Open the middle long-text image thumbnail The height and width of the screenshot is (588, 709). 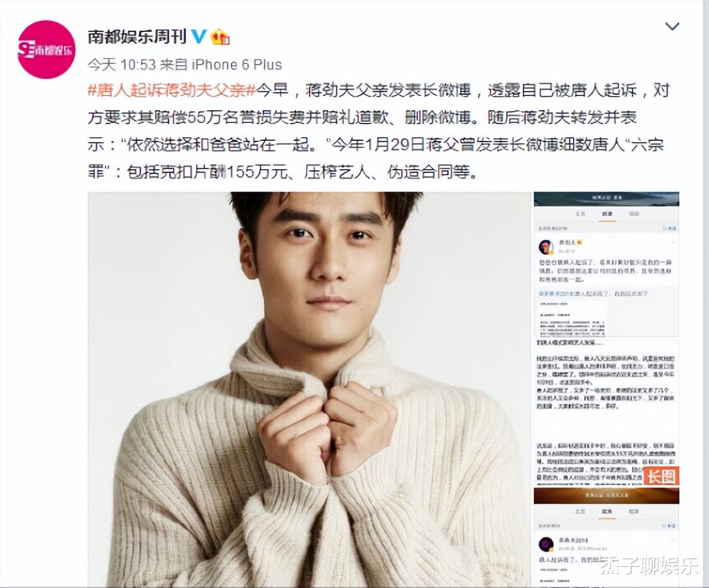coord(606,412)
